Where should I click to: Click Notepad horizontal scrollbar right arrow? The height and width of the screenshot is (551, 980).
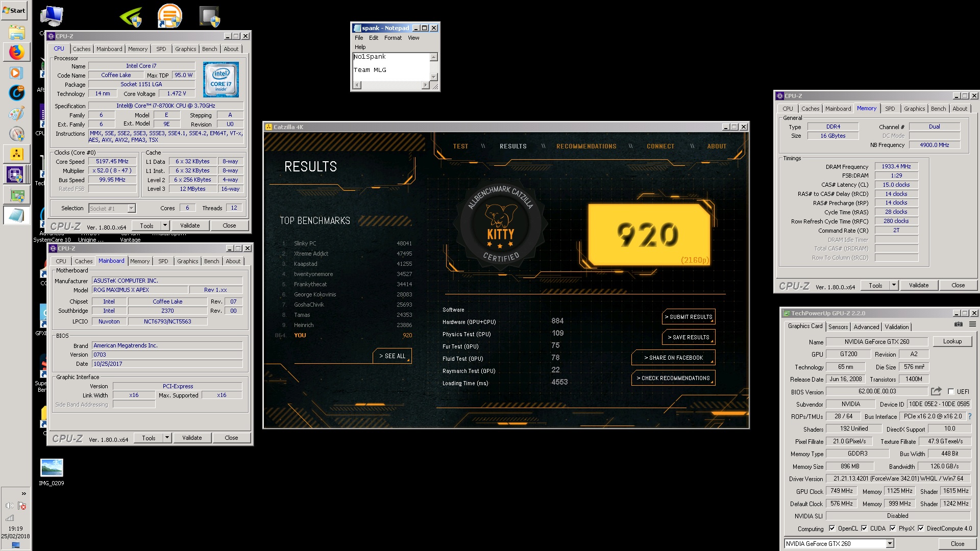pos(426,85)
